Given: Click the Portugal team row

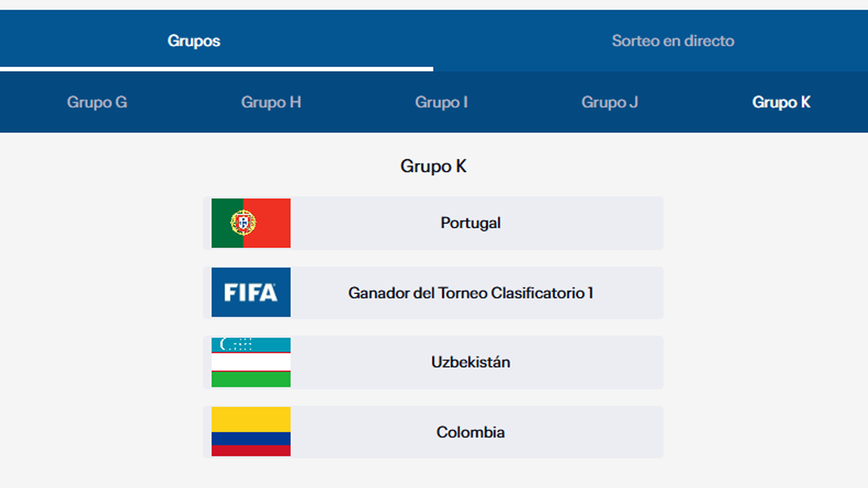Looking at the screenshot, I should coord(471,223).
